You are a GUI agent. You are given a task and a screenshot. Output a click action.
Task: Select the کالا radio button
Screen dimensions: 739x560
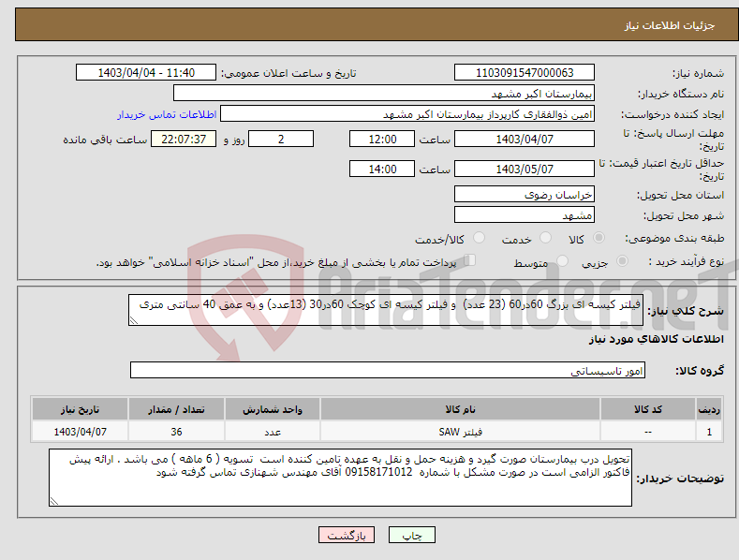[x=599, y=238]
